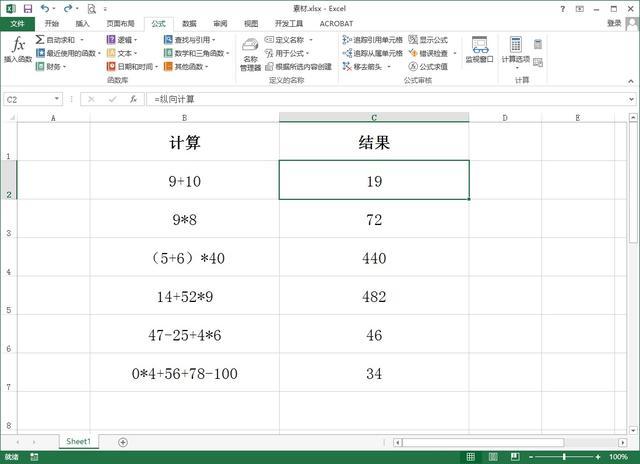
Task: Click the zoom in plus button
Action: click(x=598, y=457)
